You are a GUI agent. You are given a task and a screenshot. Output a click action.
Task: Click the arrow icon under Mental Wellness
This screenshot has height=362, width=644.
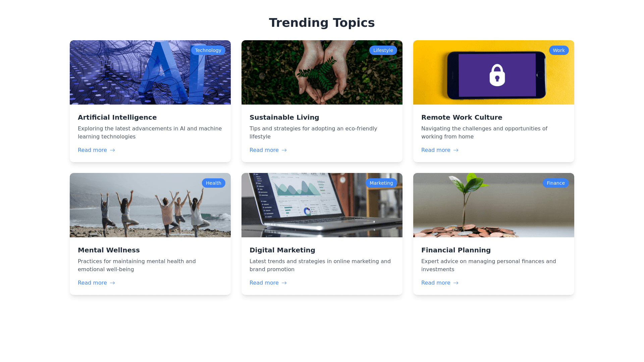(112, 283)
